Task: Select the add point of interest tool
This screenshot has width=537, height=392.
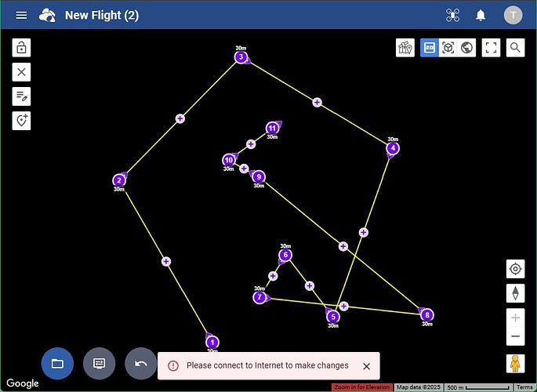Action: pos(21,121)
